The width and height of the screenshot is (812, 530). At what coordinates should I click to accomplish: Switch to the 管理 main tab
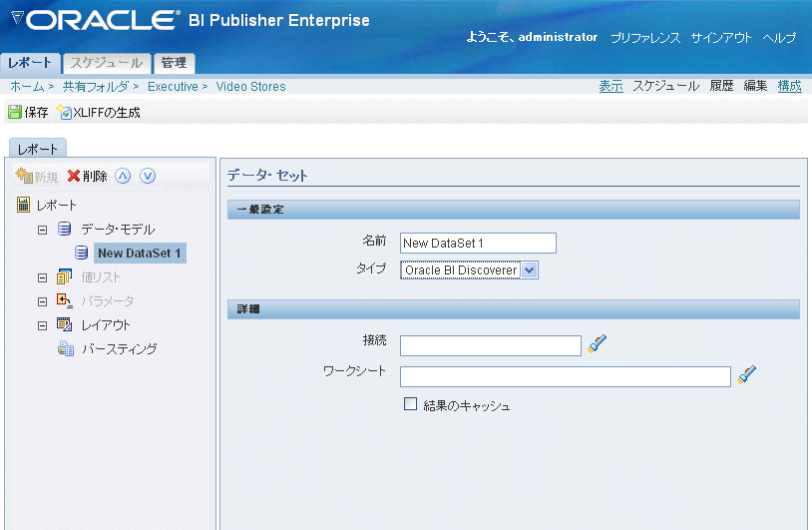[174, 63]
